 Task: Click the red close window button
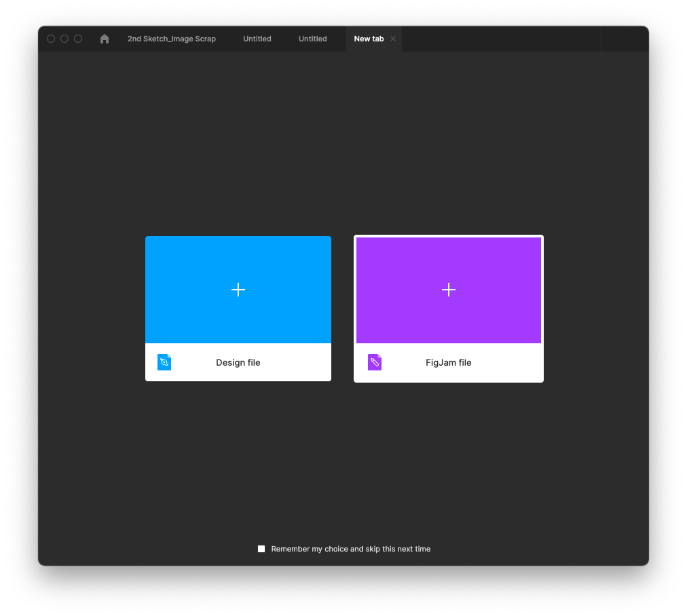tap(51, 39)
